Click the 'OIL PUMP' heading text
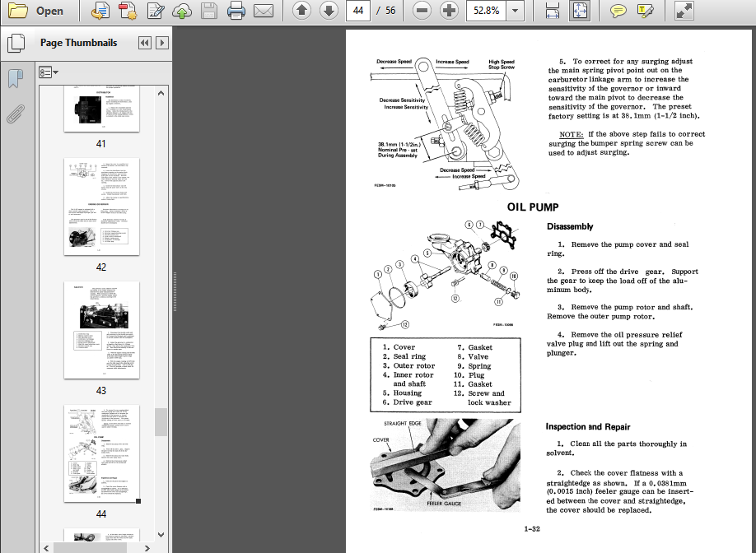Screen dimensions: 756x553 (532, 207)
